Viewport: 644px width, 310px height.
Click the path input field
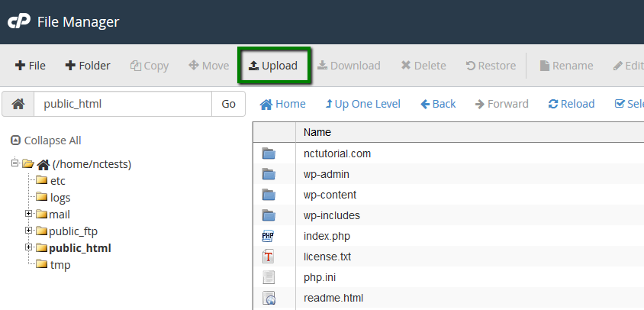pos(122,104)
